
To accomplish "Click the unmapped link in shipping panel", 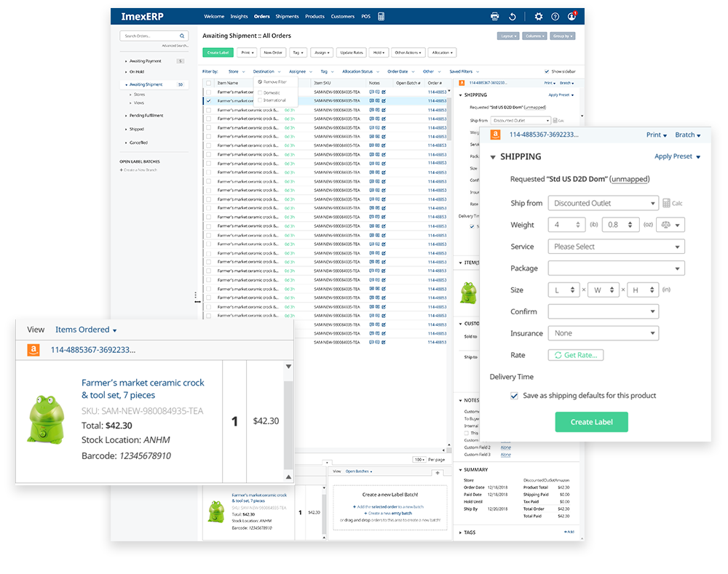I will pos(630,179).
